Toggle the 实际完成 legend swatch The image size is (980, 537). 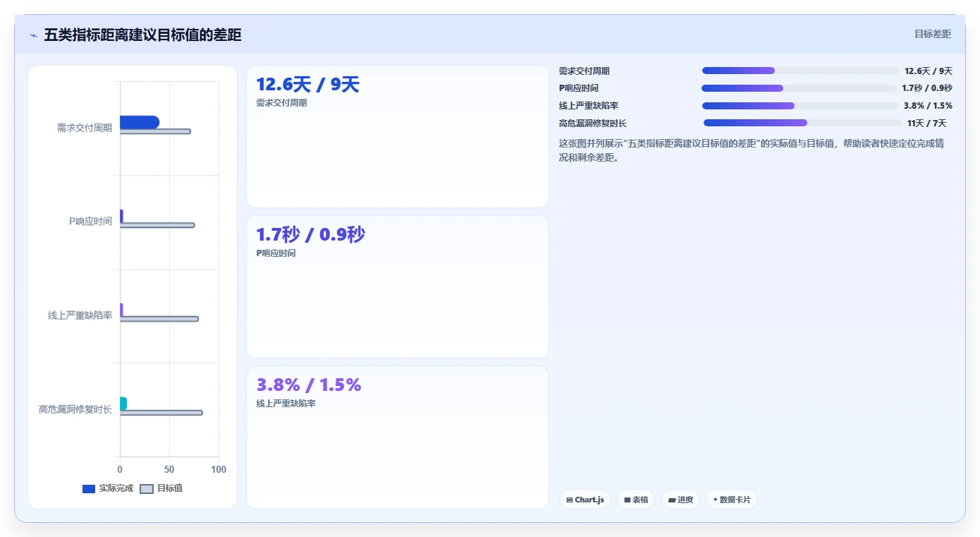(89, 489)
